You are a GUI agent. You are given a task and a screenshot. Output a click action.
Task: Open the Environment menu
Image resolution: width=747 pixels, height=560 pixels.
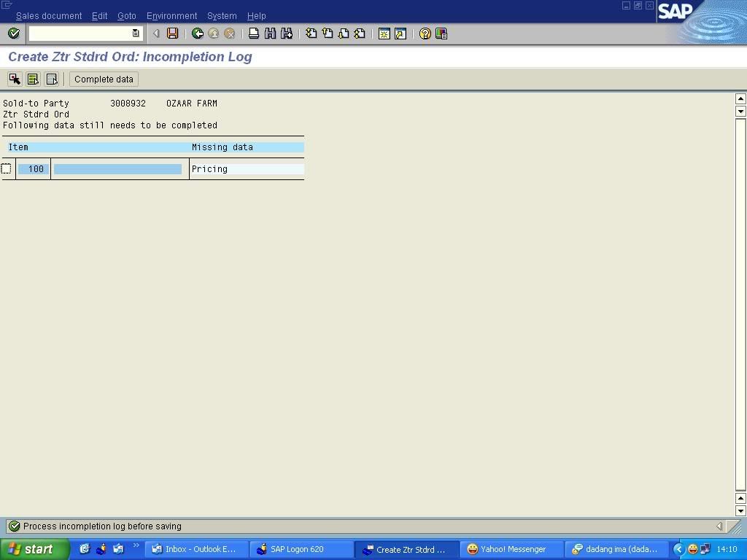(171, 16)
